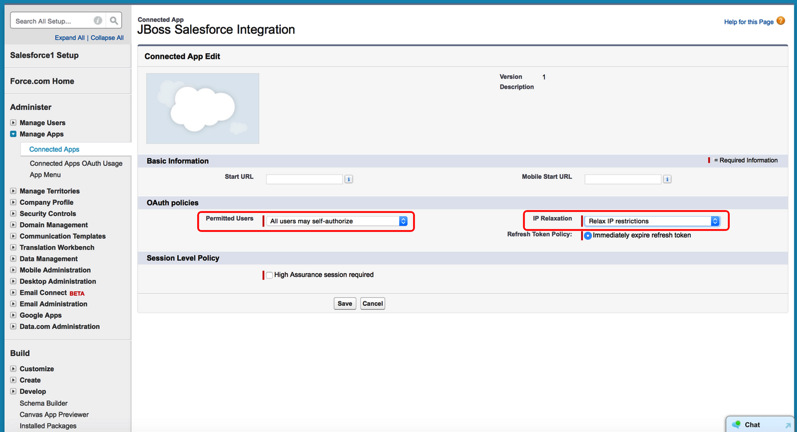Expand Email Administration node

point(13,304)
